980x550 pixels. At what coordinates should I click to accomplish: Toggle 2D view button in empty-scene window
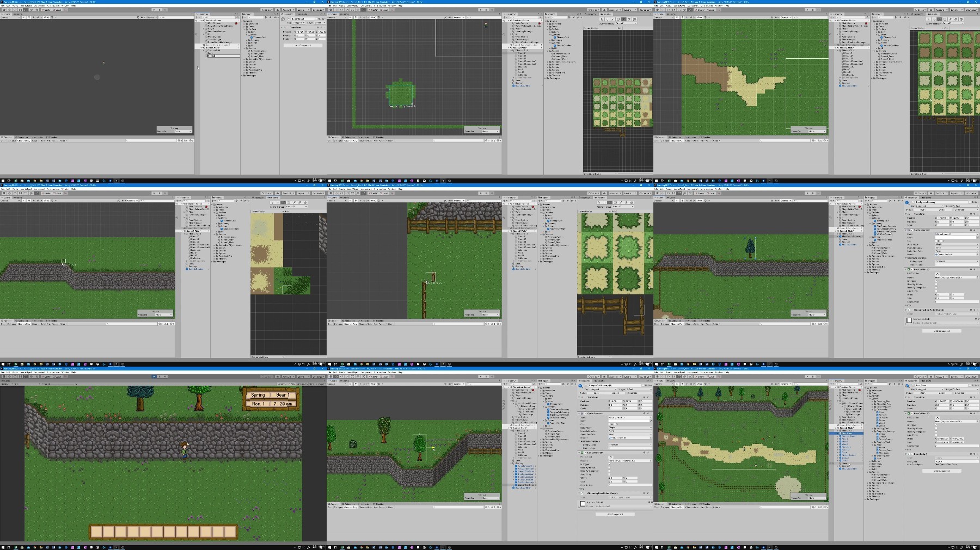23,17
